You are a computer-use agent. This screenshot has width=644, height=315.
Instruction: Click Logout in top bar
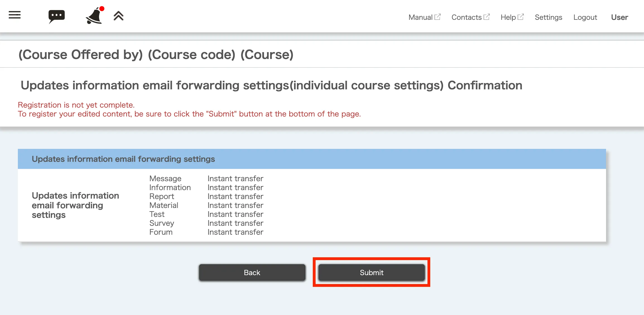pyautogui.click(x=585, y=17)
